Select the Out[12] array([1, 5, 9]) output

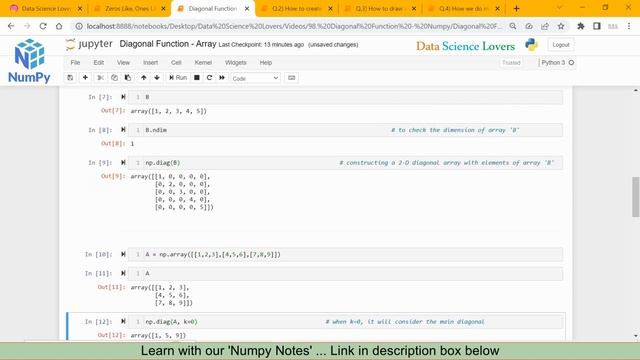[x=158, y=335]
